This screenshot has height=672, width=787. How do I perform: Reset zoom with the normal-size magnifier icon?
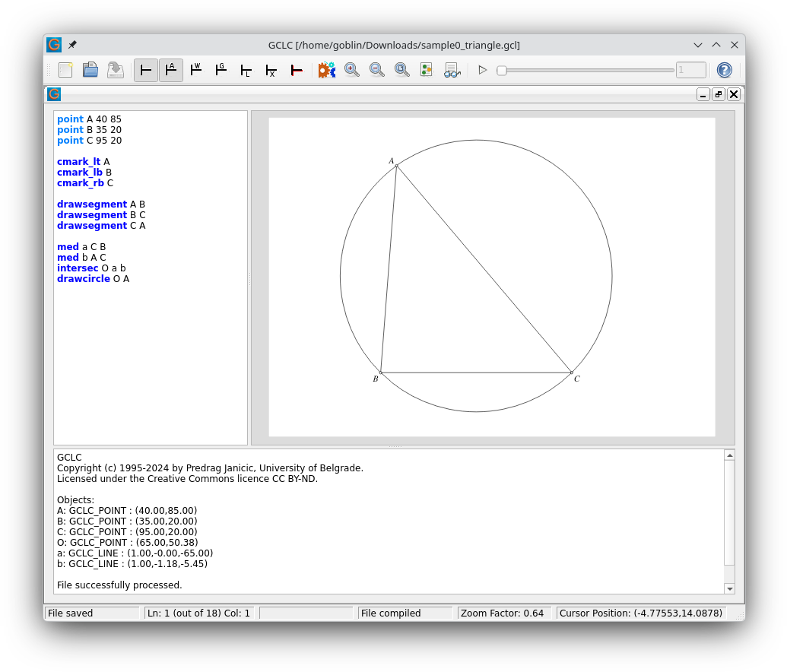[402, 70]
